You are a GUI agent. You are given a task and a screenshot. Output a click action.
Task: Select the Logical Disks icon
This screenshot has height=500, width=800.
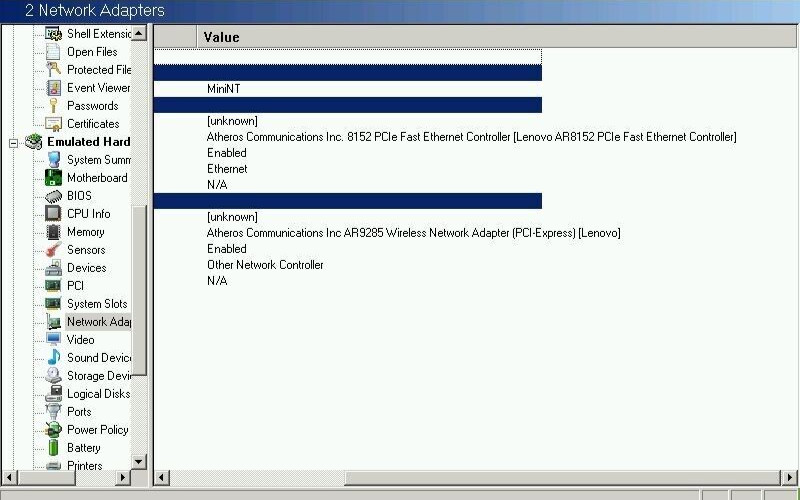pyautogui.click(x=53, y=394)
